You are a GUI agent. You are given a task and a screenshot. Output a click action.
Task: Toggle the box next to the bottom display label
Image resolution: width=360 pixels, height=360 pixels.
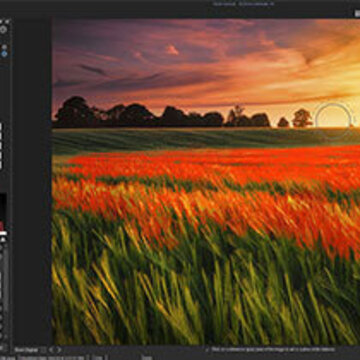pos(43,350)
